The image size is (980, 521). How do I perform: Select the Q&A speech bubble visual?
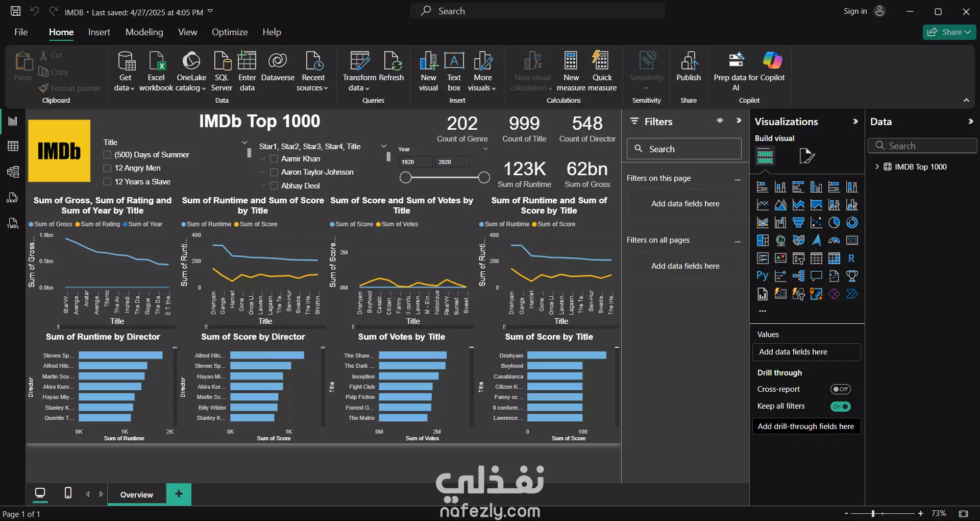[x=816, y=276]
